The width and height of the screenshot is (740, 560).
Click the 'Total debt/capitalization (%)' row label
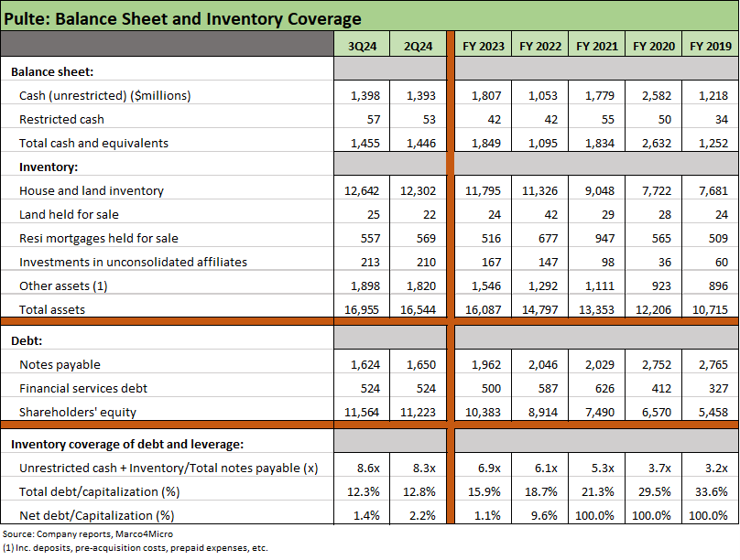click(99, 492)
